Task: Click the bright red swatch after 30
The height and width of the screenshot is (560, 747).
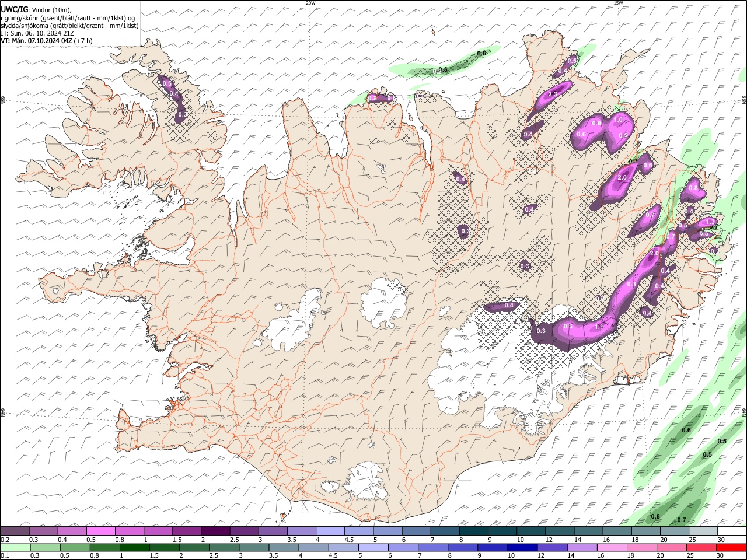Action: click(x=732, y=547)
